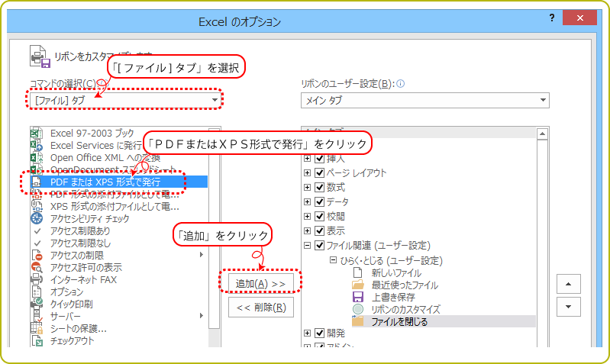Click the サーバー command icon
This screenshot has width=610, height=364.
click(x=37, y=316)
